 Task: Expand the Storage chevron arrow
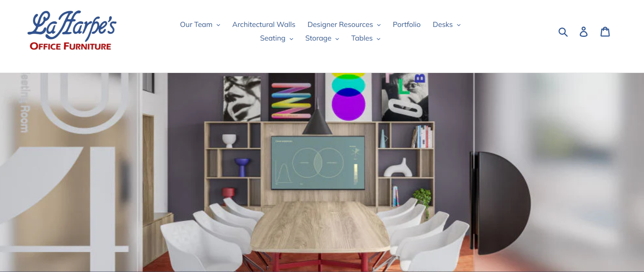[337, 39]
